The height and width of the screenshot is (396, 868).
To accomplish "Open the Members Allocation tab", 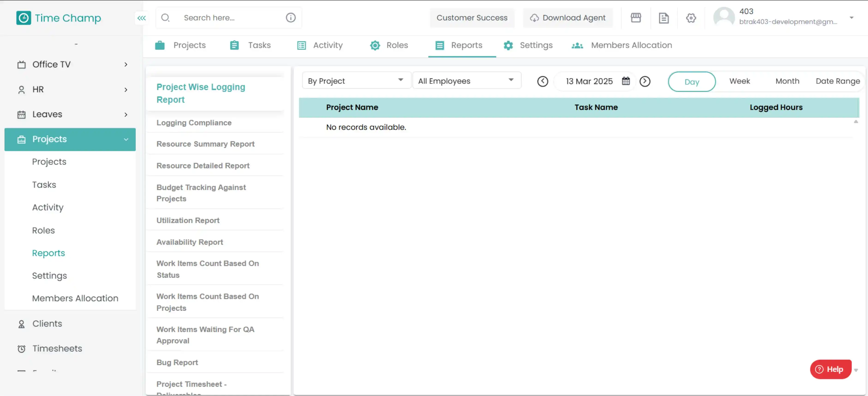I will tap(622, 45).
